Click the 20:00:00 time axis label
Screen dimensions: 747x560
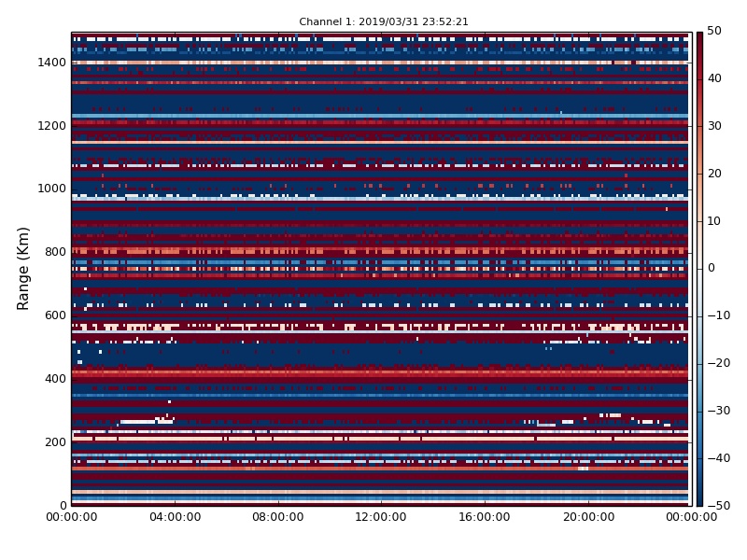tap(588, 517)
